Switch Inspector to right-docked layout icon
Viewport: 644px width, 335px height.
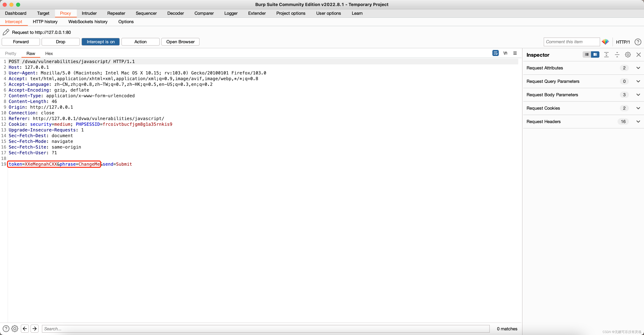point(595,54)
